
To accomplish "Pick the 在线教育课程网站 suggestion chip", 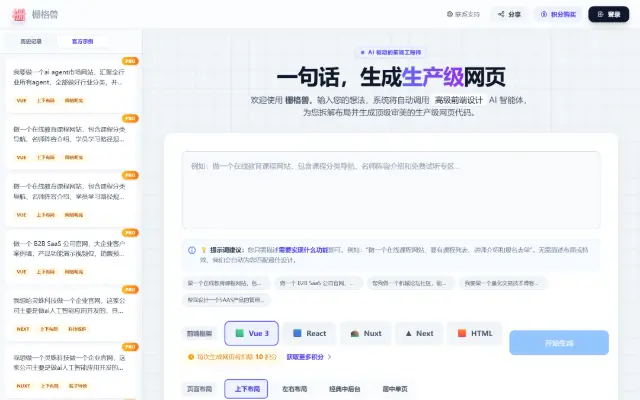I will tap(226, 283).
